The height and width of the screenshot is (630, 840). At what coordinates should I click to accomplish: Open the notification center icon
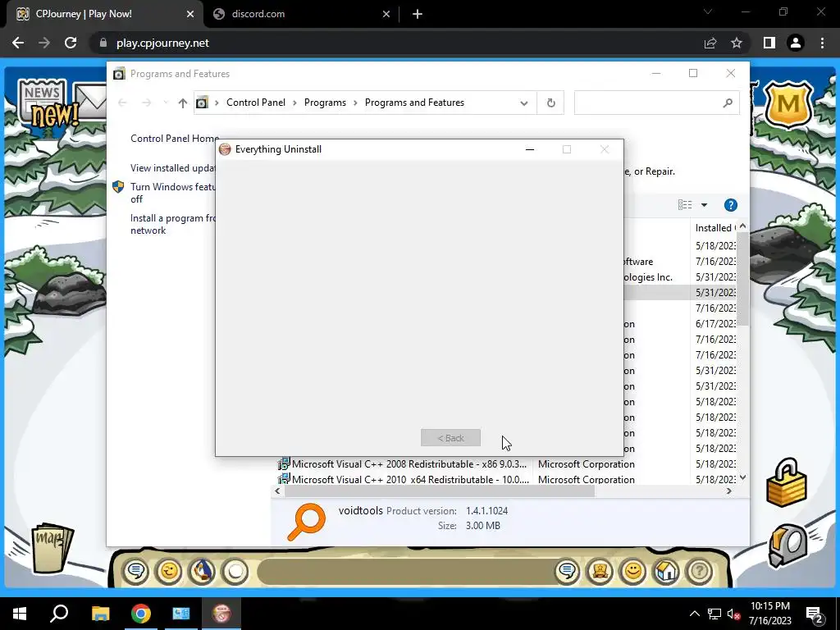(x=815, y=614)
